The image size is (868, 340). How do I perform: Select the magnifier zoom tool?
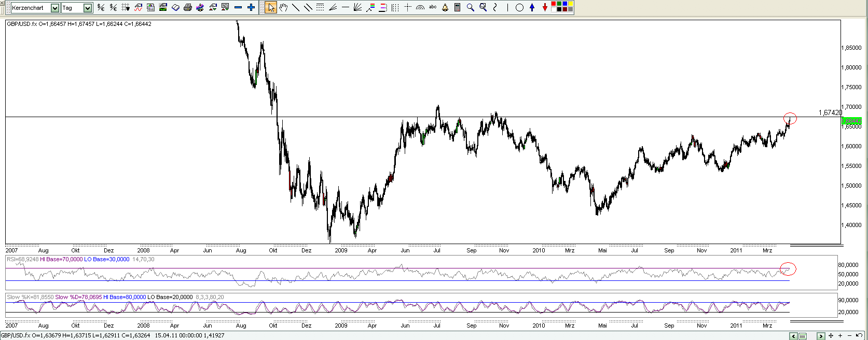click(x=470, y=7)
